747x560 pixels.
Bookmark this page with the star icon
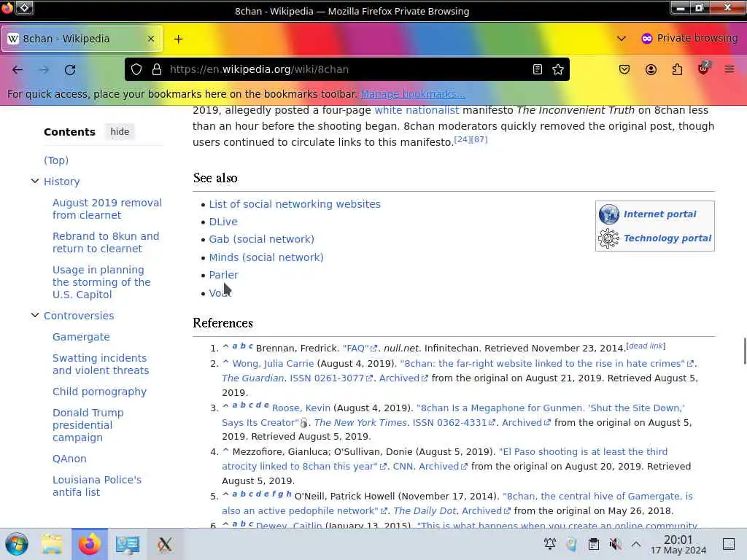pyautogui.click(x=558, y=69)
